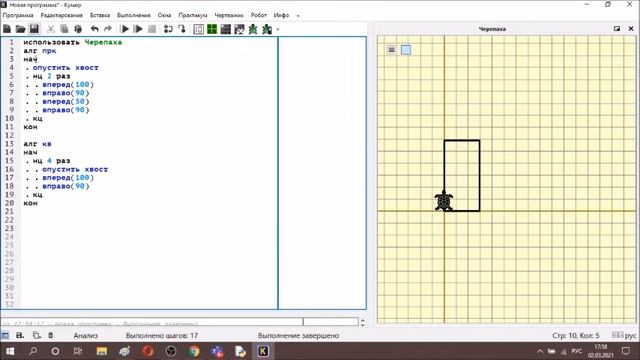Click the Стр: 10, Кол: 5 cursor position
640x360 pixels.
pyautogui.click(x=576, y=336)
